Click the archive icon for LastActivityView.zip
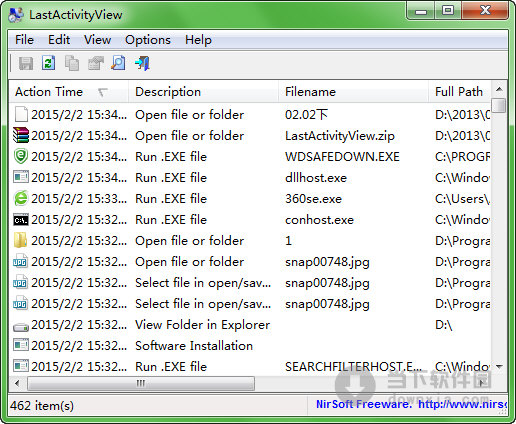516x424 pixels. [21, 135]
